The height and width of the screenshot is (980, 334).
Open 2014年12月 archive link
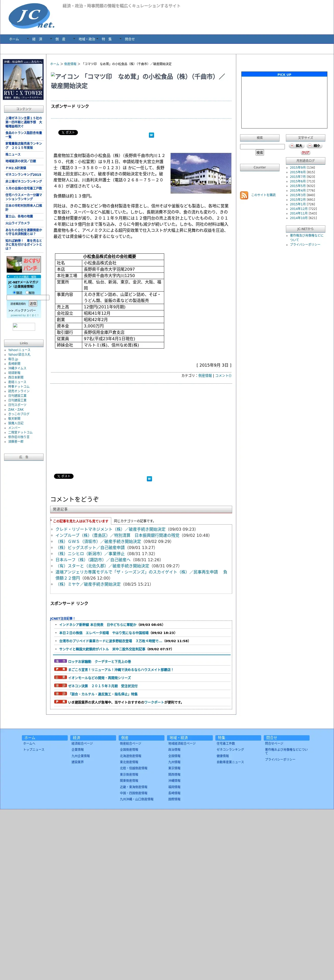tap(299, 209)
